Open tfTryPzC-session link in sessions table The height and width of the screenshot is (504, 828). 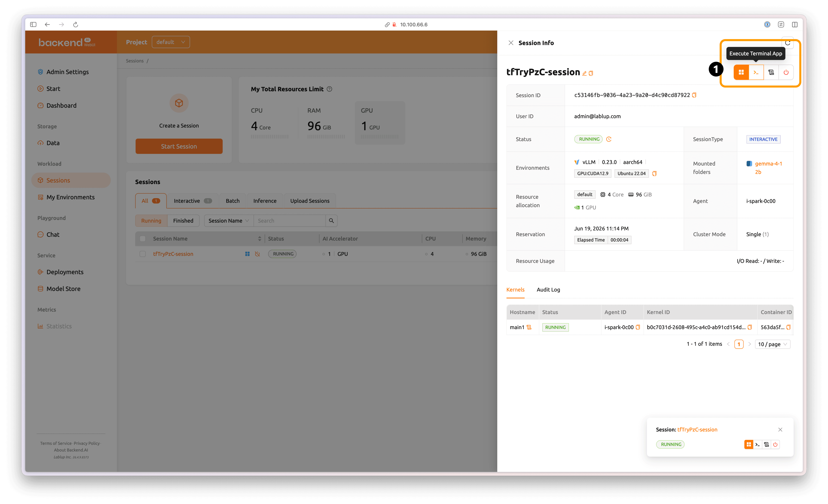173,254
